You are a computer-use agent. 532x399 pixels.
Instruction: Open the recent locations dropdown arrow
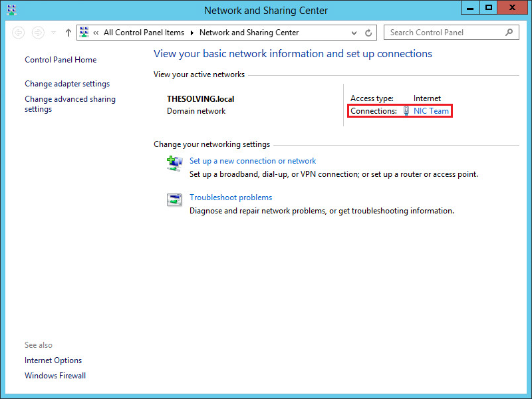click(54, 33)
